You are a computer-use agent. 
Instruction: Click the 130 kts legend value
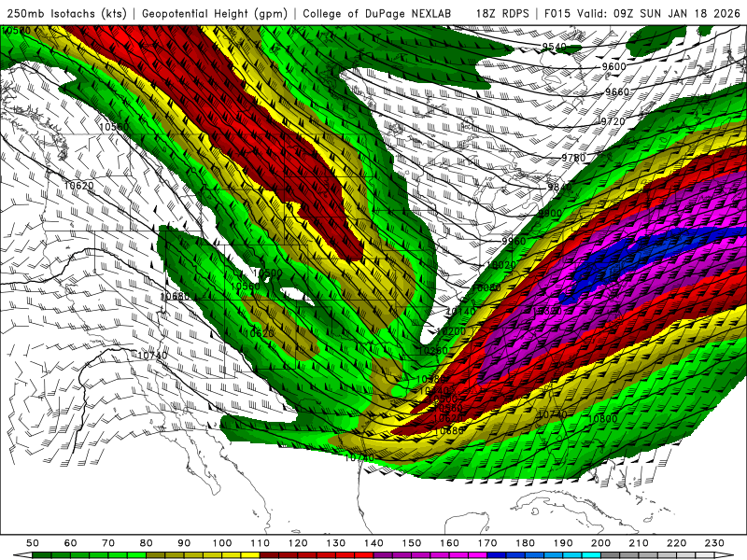(335, 543)
